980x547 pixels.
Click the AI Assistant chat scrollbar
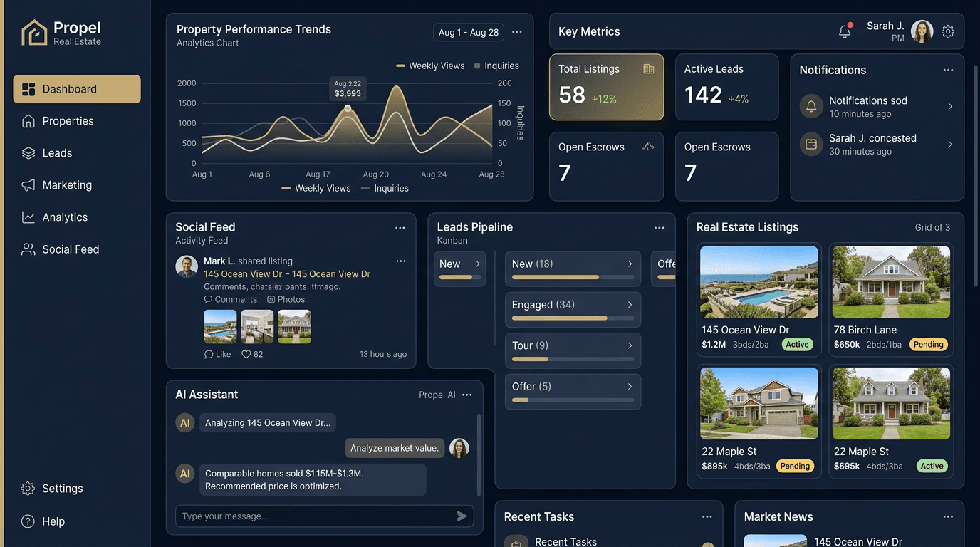(479, 456)
